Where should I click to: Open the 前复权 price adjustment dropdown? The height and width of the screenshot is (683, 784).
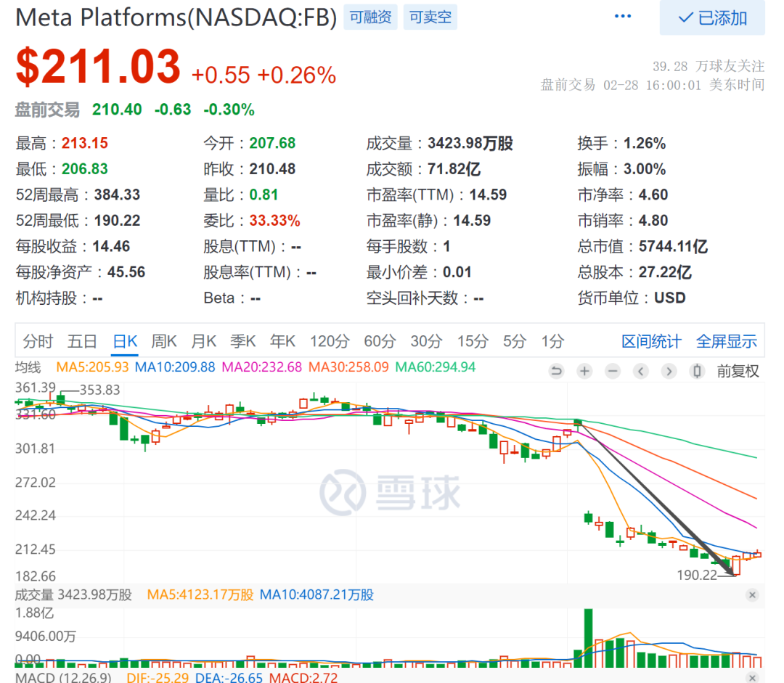pyautogui.click(x=738, y=372)
